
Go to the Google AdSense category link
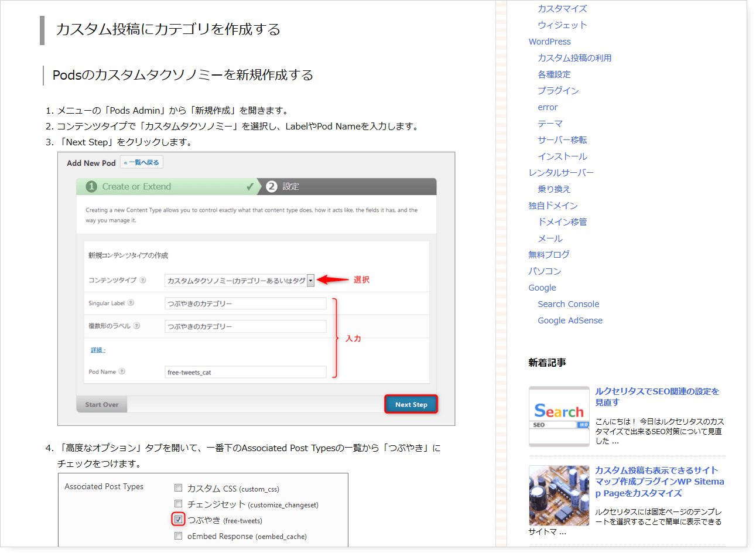click(570, 320)
